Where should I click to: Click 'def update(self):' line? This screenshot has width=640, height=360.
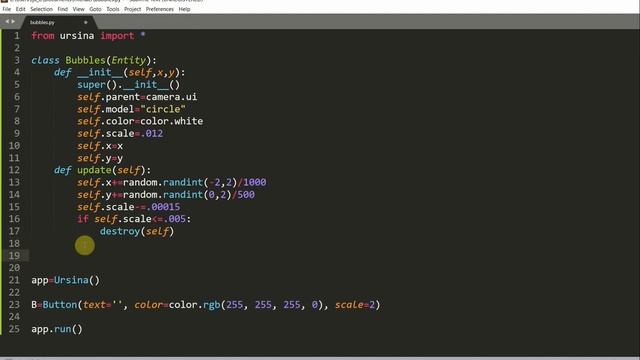pyautogui.click(x=102, y=170)
